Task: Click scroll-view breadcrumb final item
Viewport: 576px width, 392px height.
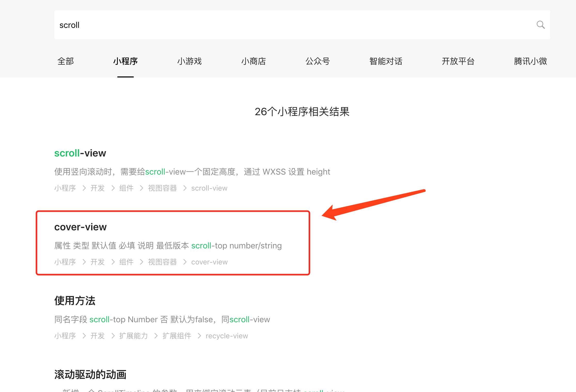Action: tap(209, 188)
